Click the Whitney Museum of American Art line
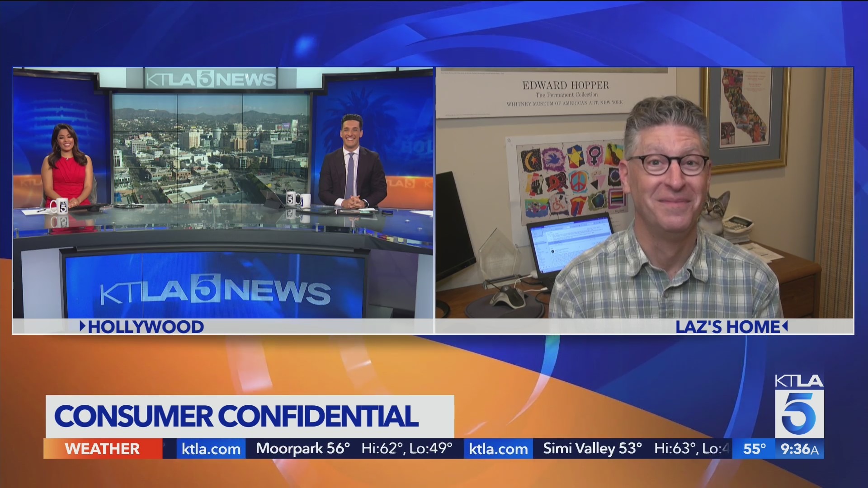Image resolution: width=868 pixels, height=488 pixels. [x=564, y=103]
